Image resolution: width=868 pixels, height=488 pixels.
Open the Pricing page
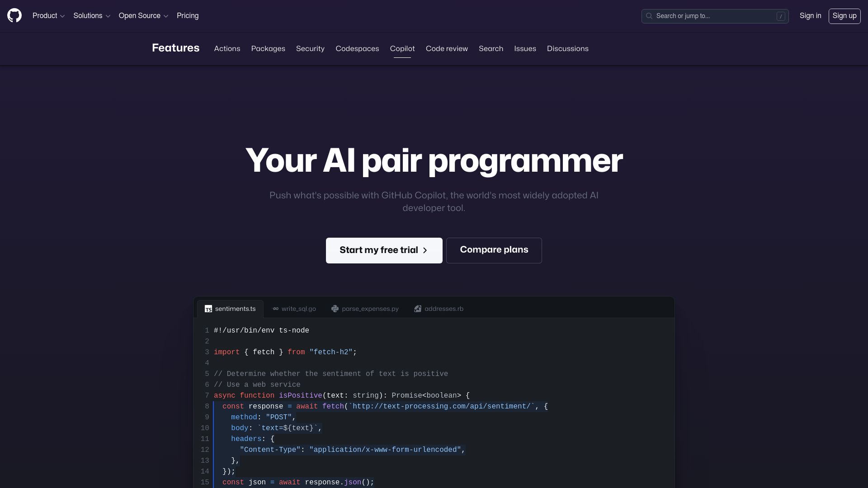point(187,16)
